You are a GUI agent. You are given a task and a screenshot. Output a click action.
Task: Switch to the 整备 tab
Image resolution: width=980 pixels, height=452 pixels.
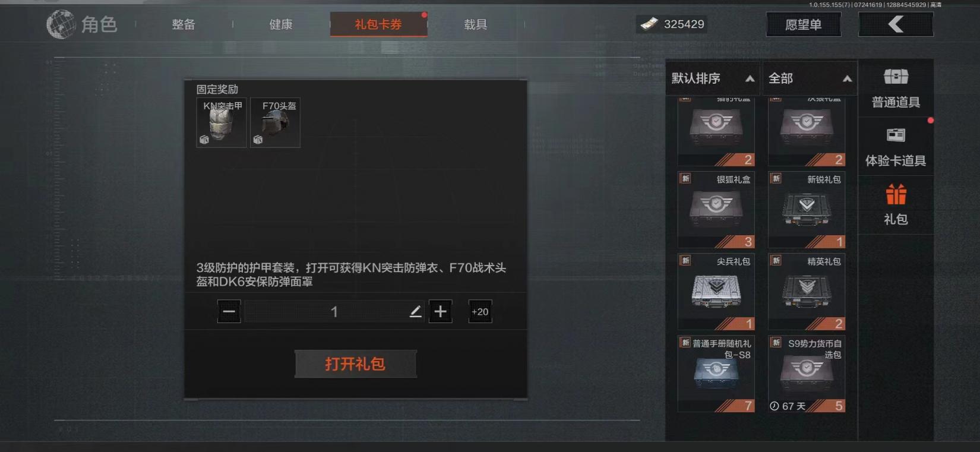[x=184, y=24]
